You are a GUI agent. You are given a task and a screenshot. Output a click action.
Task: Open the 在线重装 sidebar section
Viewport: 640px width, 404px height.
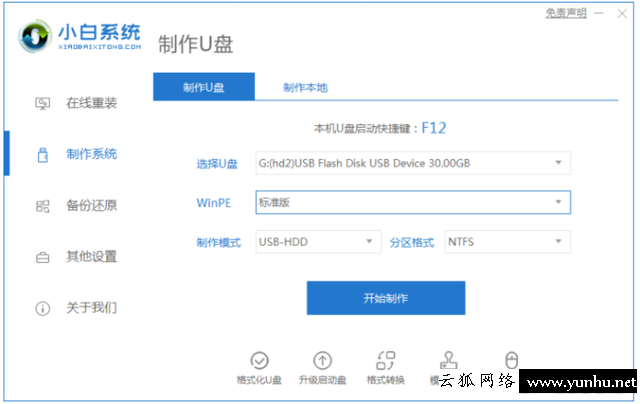point(91,103)
